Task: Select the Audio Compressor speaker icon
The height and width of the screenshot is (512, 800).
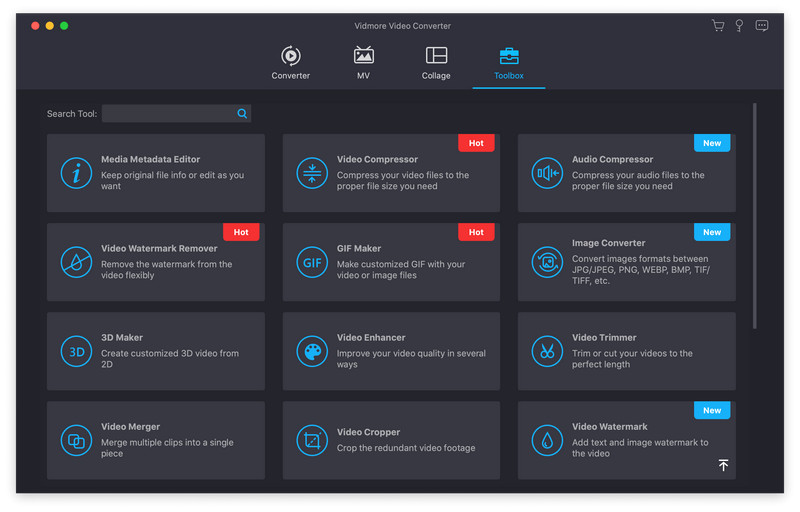Action: (547, 173)
